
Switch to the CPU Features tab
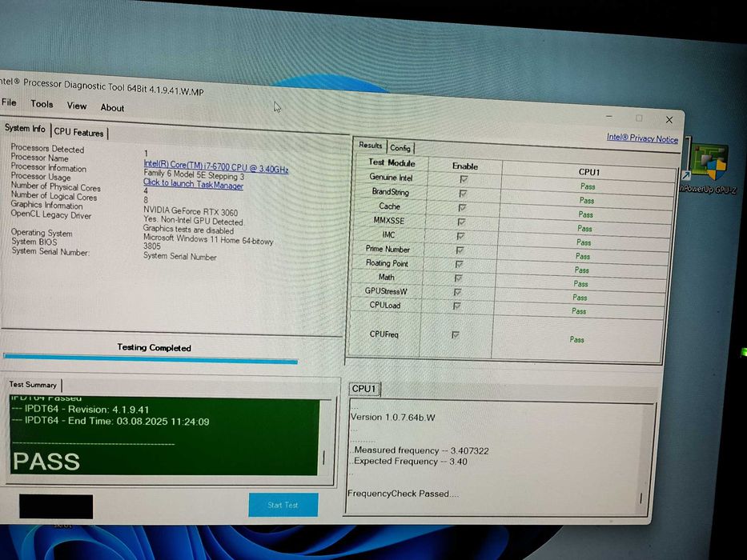[x=78, y=132]
